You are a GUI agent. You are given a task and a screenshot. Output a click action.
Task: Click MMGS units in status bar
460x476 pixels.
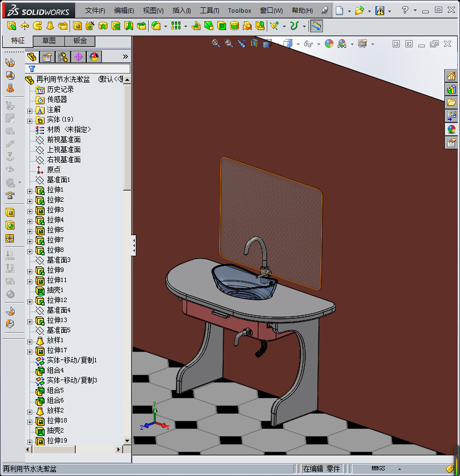pos(378,469)
